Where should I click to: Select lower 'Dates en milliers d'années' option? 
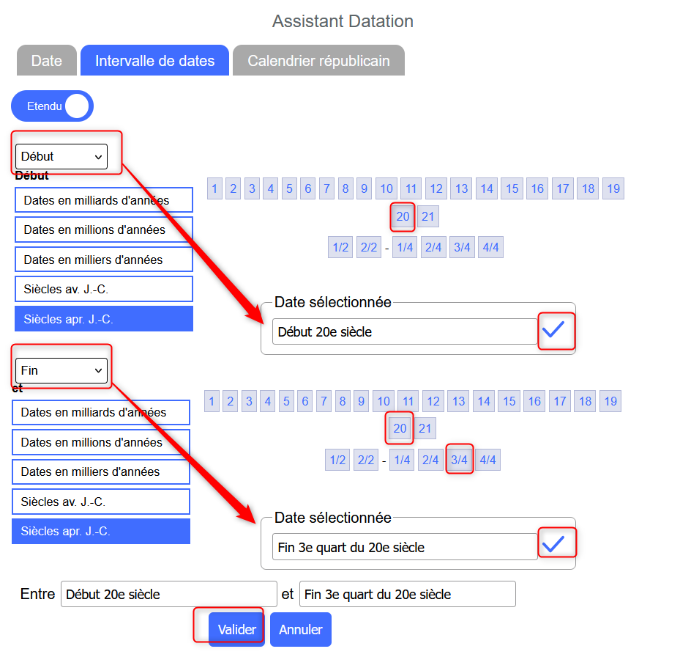coord(101,471)
